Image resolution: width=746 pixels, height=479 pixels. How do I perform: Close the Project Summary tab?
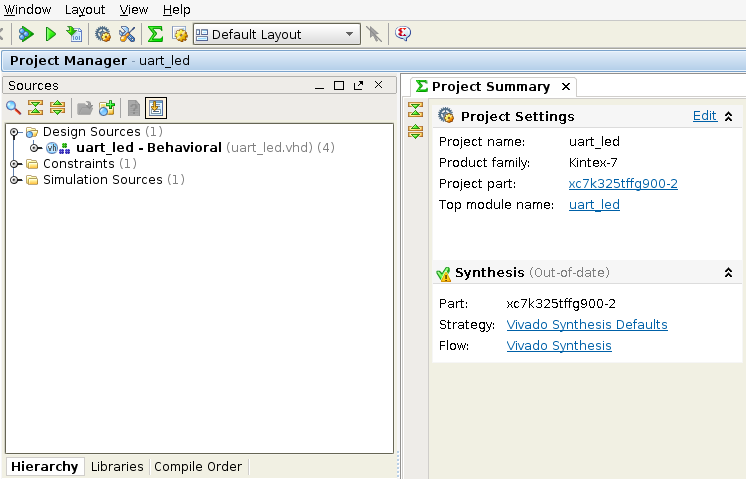click(x=566, y=87)
